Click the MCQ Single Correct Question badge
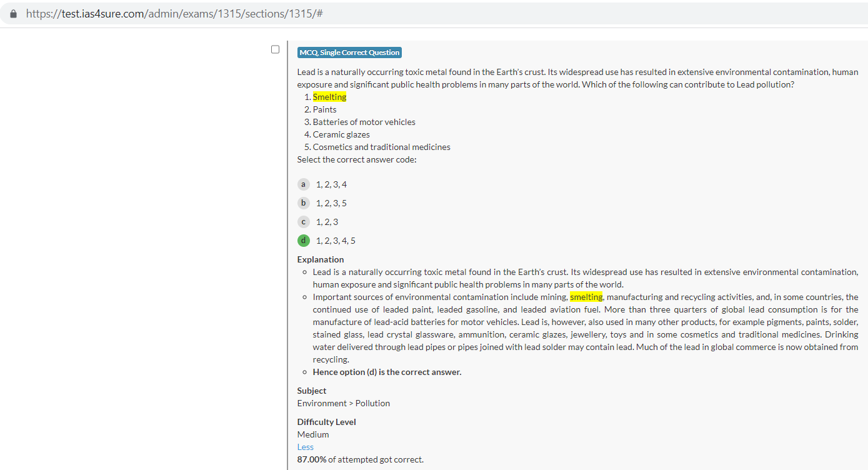Viewport: 868px width, 470px height. point(349,52)
